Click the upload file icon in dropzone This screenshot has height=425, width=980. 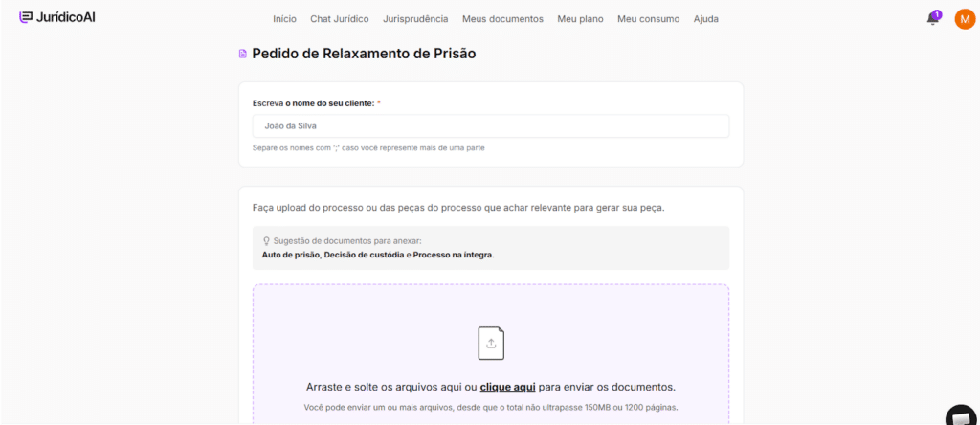491,343
